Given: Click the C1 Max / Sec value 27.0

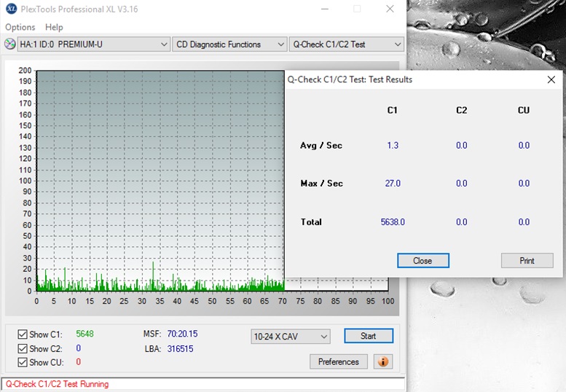Looking at the screenshot, I should pyautogui.click(x=393, y=184).
